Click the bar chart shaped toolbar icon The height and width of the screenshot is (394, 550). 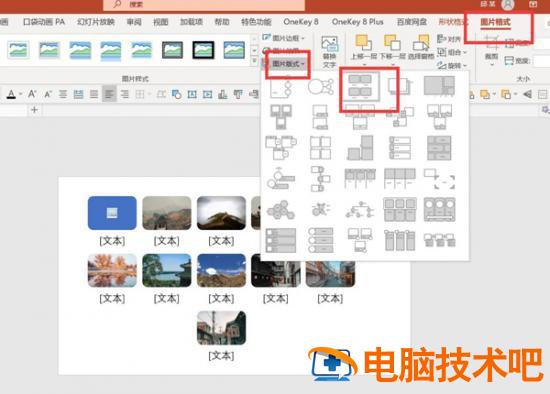coord(222,94)
